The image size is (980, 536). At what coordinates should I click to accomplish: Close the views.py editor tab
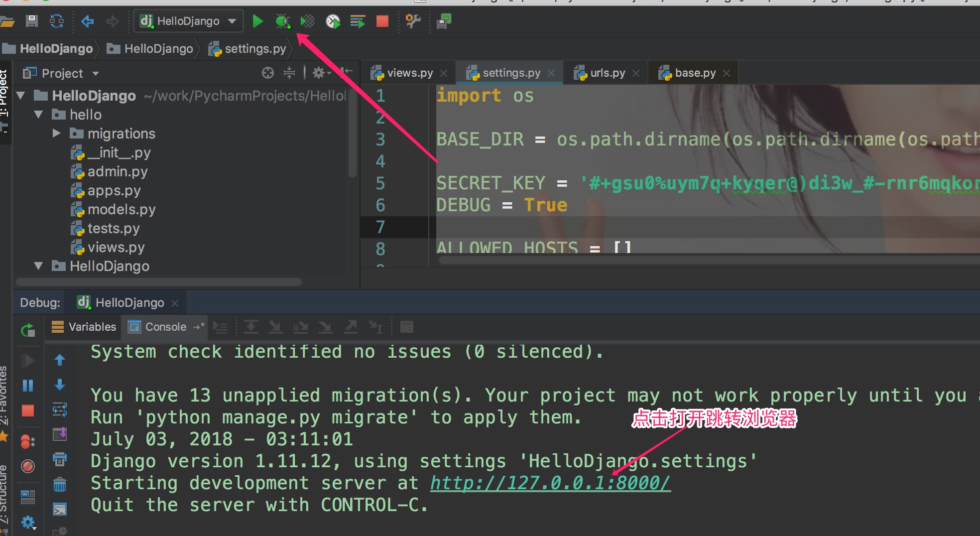point(444,74)
